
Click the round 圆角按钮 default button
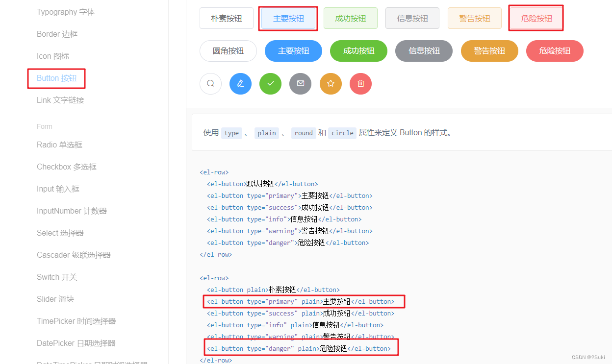pyautogui.click(x=228, y=51)
